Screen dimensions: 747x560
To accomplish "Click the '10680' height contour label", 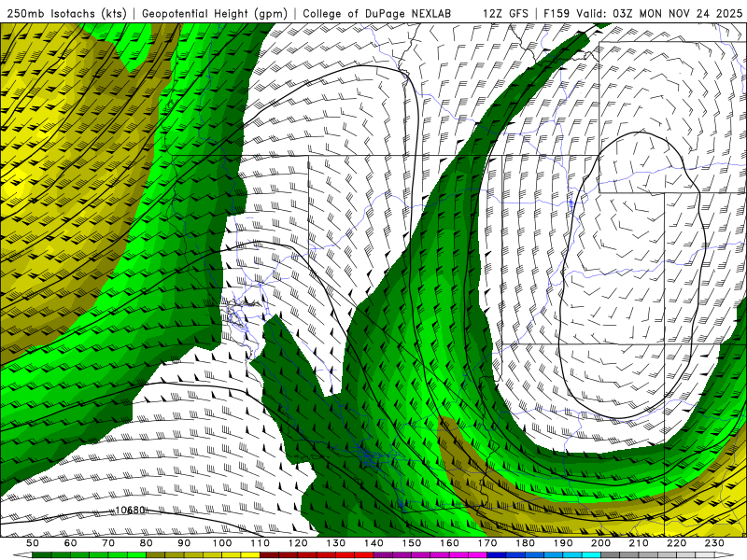I will point(130,510).
